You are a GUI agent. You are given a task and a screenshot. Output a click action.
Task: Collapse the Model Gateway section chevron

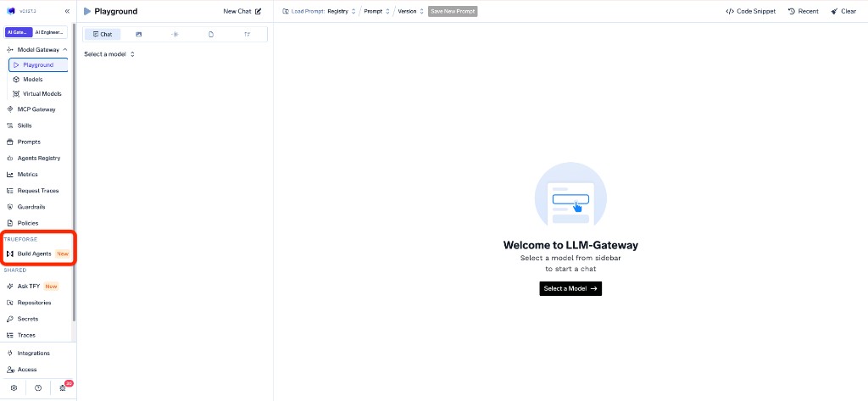point(65,50)
